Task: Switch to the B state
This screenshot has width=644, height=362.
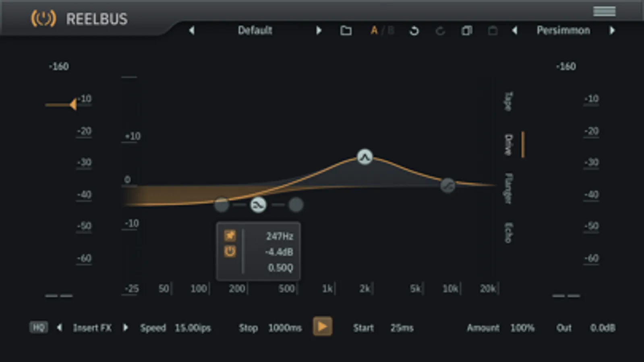Action: point(391,31)
